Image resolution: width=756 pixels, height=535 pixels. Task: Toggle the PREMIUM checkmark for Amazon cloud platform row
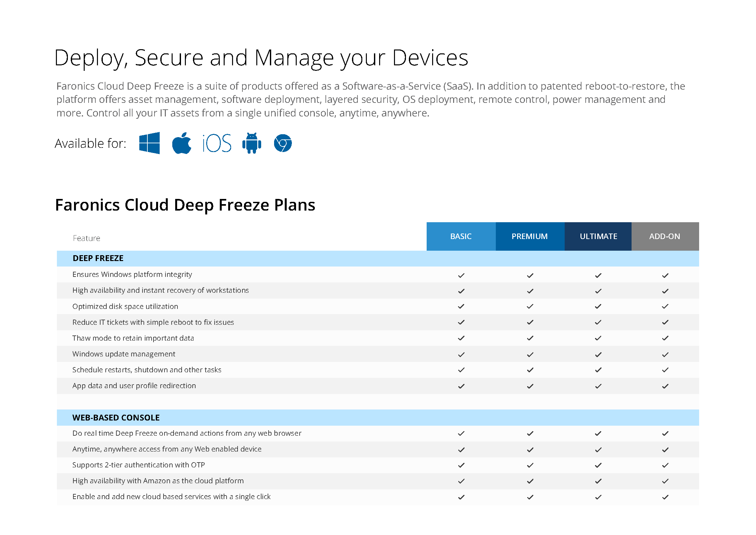click(530, 481)
